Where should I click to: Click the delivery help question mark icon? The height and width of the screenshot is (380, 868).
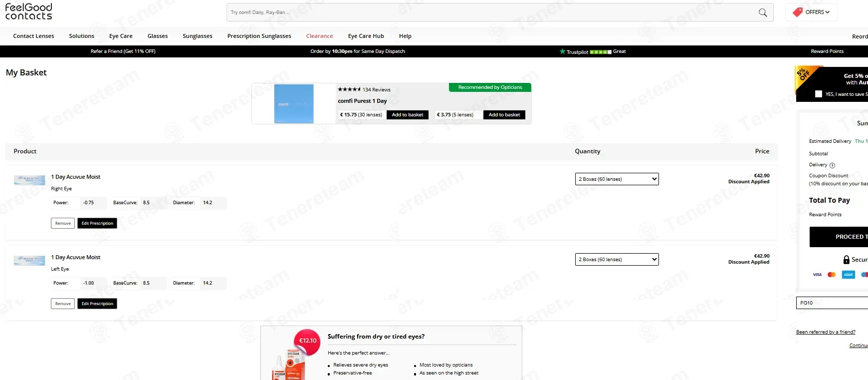pos(832,165)
